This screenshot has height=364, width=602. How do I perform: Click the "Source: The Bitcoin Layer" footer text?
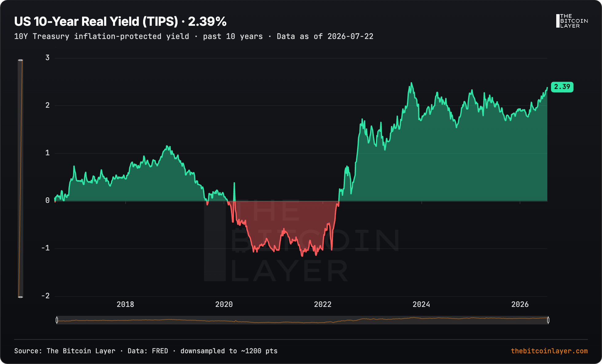(x=65, y=351)
